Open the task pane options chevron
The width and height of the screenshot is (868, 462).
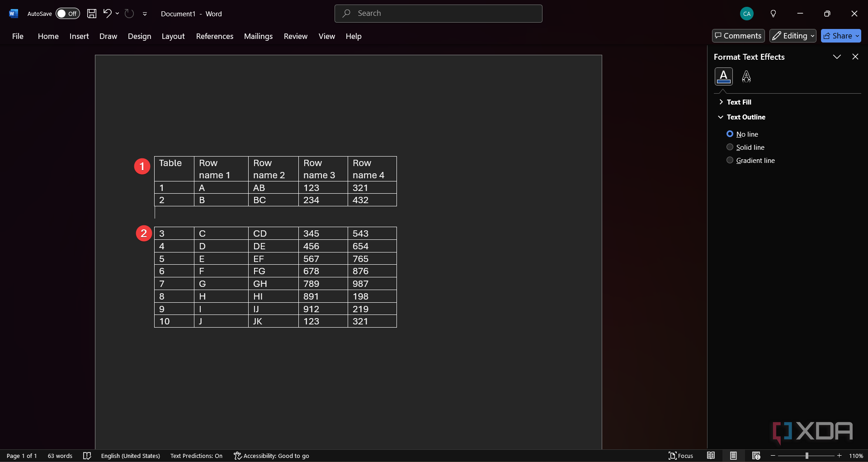tap(837, 57)
